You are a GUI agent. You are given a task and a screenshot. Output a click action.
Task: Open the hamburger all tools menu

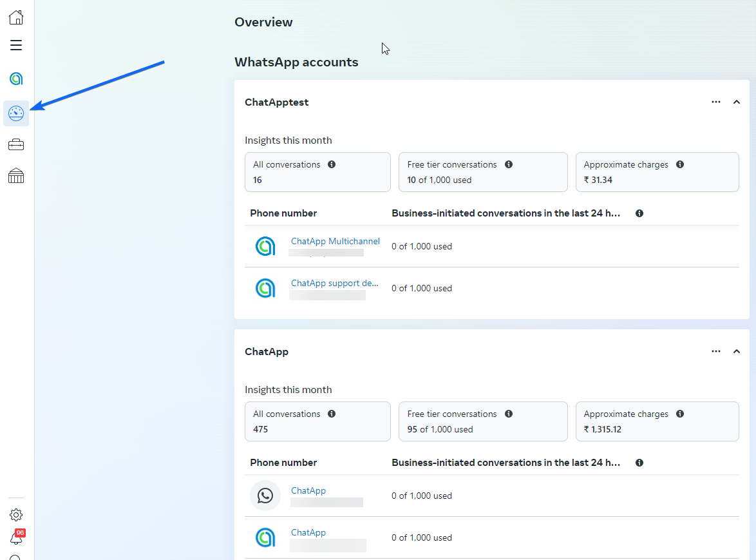point(16,45)
